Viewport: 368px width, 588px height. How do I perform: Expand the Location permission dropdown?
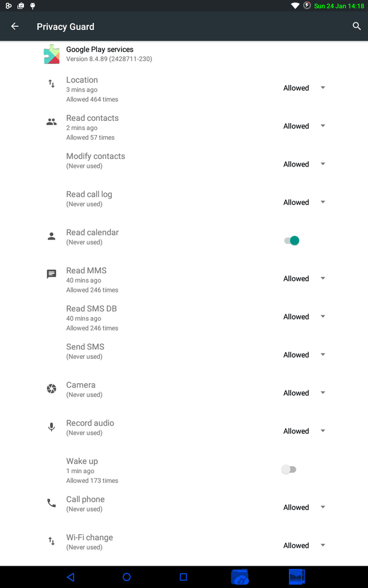coord(304,88)
